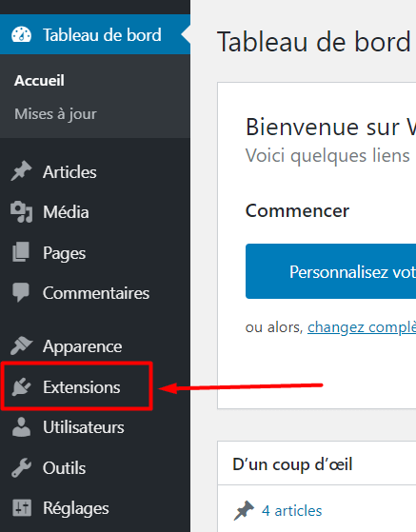Go to the Utilisateurs menu label
The height and width of the screenshot is (532, 416).
pyautogui.click(x=84, y=427)
